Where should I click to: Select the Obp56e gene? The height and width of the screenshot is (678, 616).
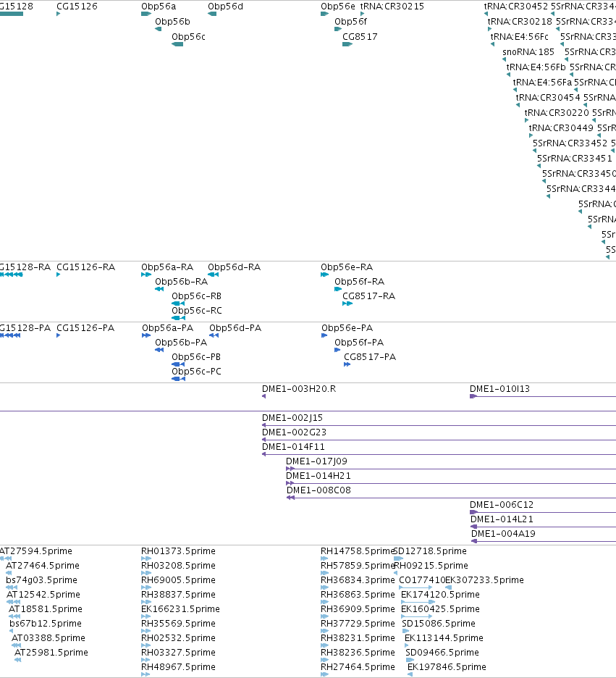coord(325,14)
